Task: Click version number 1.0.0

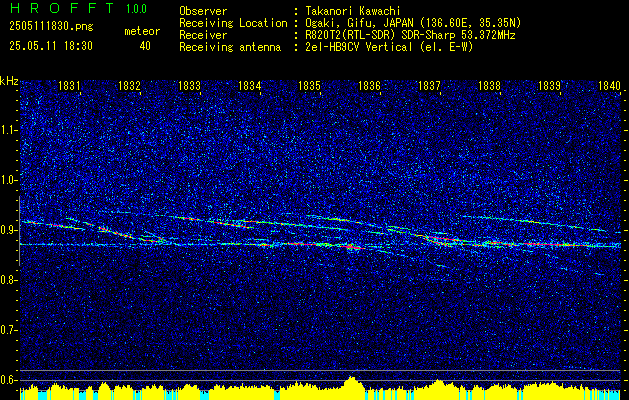Action: [x=136, y=9]
